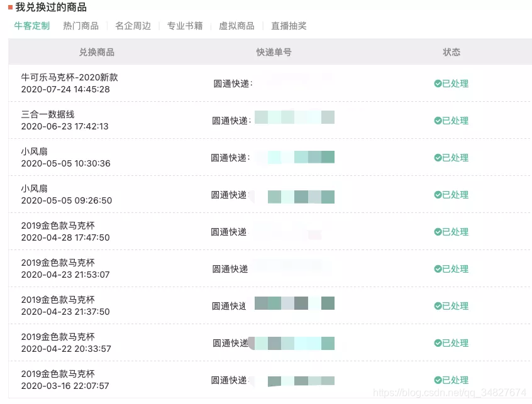Click the timestamp 2020-04-28 17:47:50

tap(65, 237)
